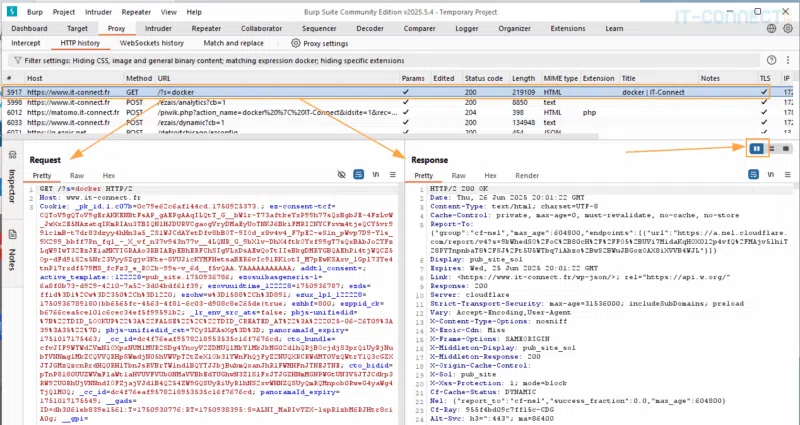Open the Response panel hamburger menu
The image size is (800, 425).
(788, 174)
